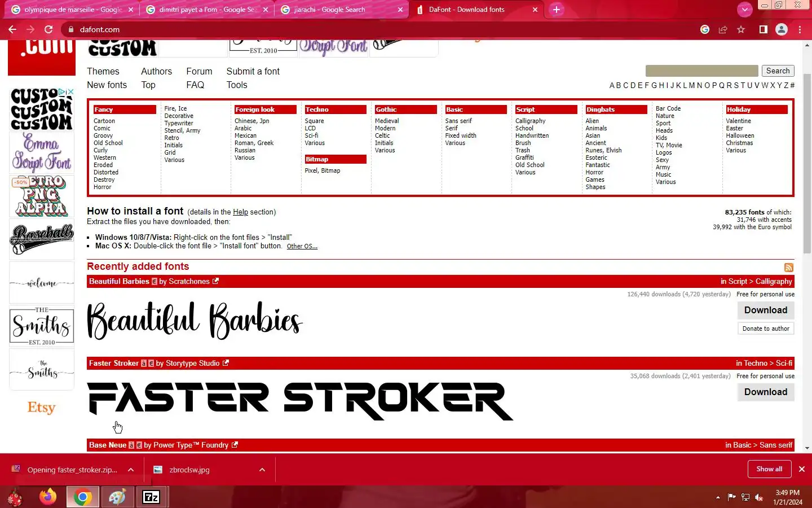Image resolution: width=812 pixels, height=508 pixels.
Task: Open the FAQ page
Action: tap(195, 85)
